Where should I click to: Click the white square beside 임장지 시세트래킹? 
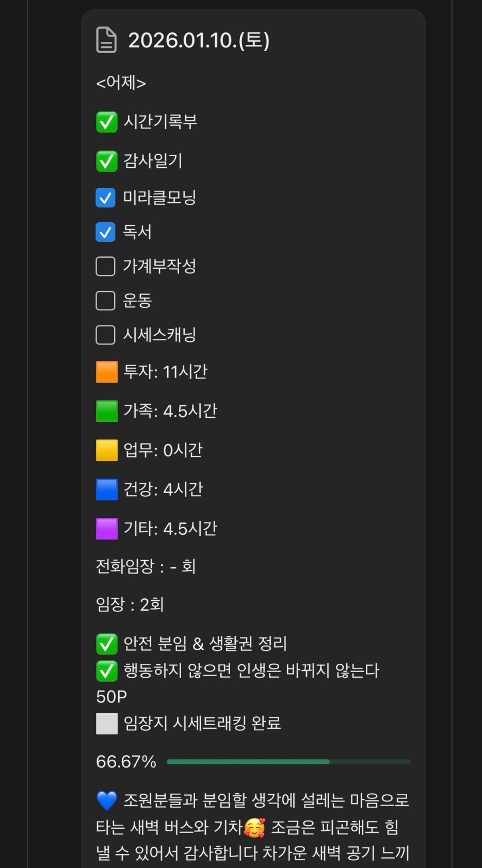tap(107, 724)
